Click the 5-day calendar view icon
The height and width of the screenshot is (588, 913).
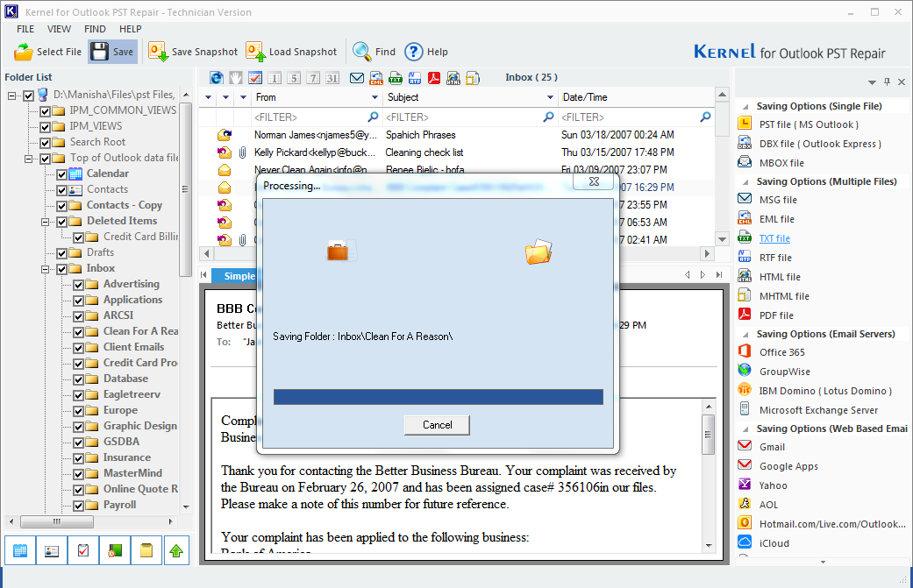(294, 78)
